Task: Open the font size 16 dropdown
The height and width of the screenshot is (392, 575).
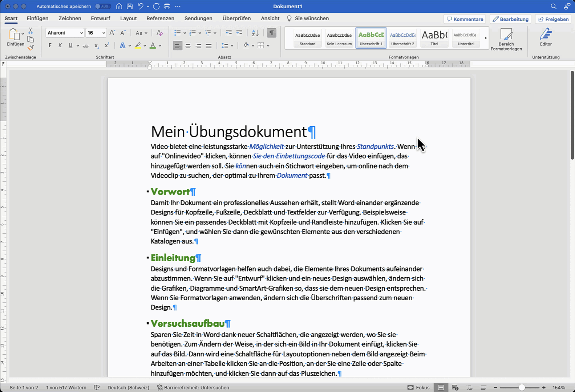Action: (x=104, y=33)
